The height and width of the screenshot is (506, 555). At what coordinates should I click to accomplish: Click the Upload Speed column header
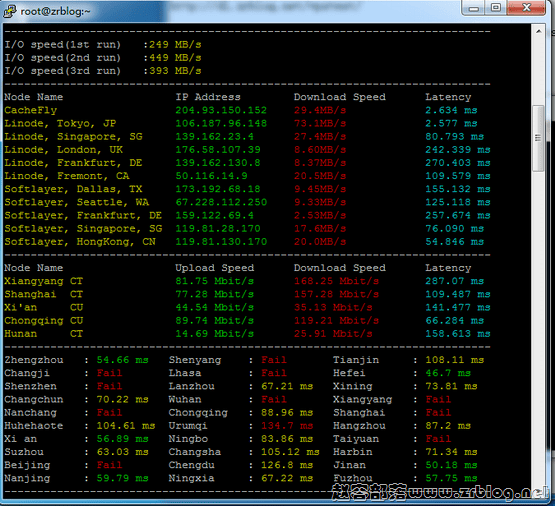pos(214,268)
